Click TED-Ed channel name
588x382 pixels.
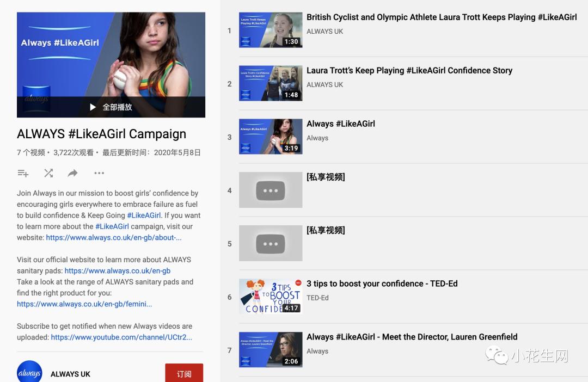[x=317, y=298]
